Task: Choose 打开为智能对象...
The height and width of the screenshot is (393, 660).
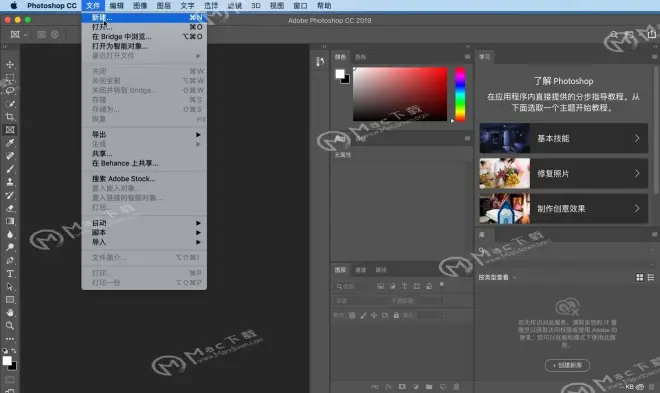Action: [x=144, y=46]
